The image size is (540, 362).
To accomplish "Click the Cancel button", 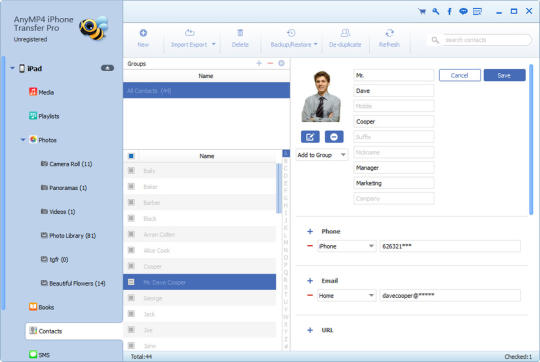I will click(x=460, y=75).
